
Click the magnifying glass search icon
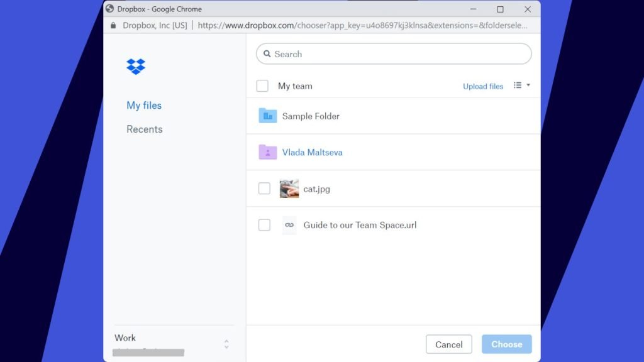(x=267, y=54)
